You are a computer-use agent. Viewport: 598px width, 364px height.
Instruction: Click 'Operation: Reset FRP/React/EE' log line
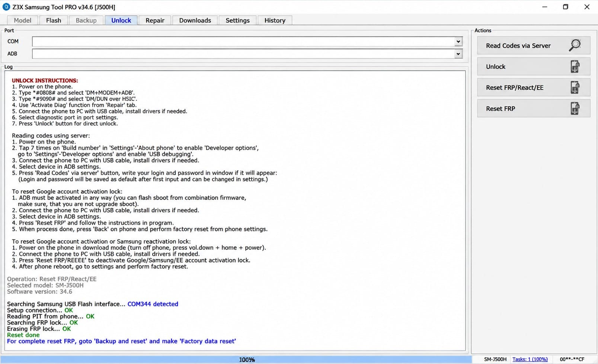pyautogui.click(x=52, y=279)
